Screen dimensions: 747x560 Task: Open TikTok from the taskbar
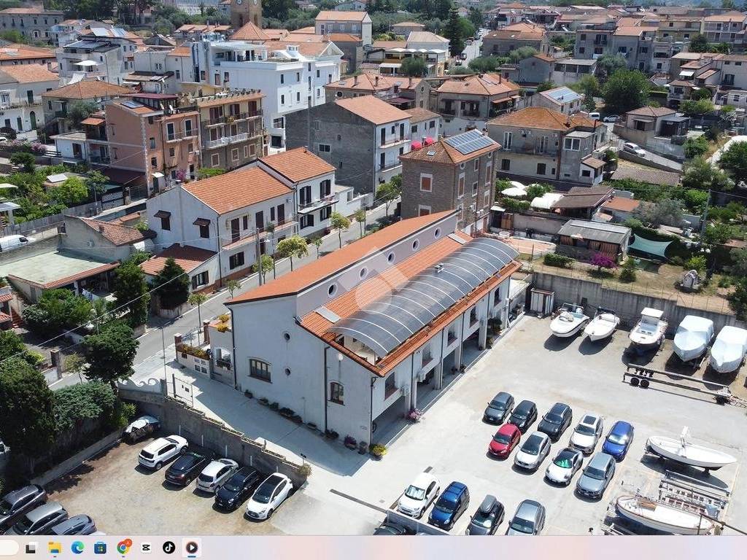pos(170,547)
